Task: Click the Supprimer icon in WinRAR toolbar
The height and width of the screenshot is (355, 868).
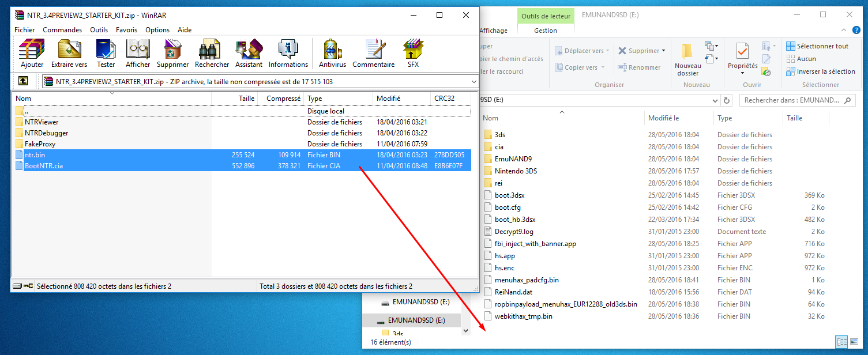Action: (172, 54)
